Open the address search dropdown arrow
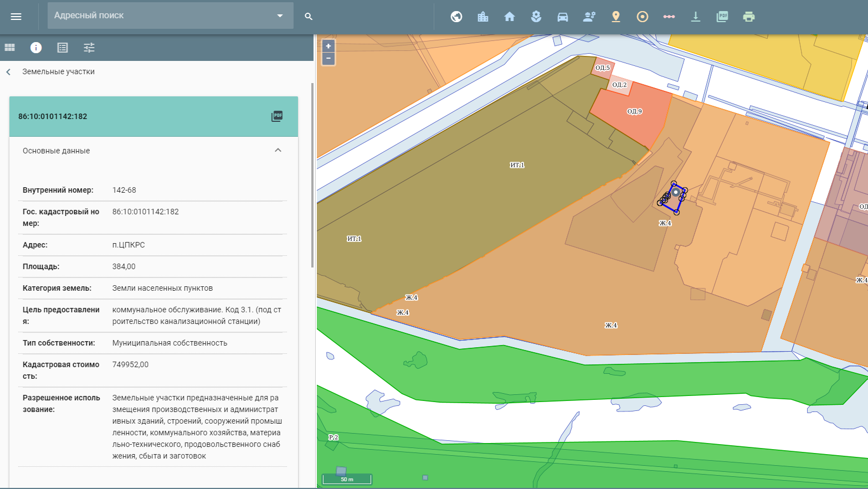 (280, 16)
